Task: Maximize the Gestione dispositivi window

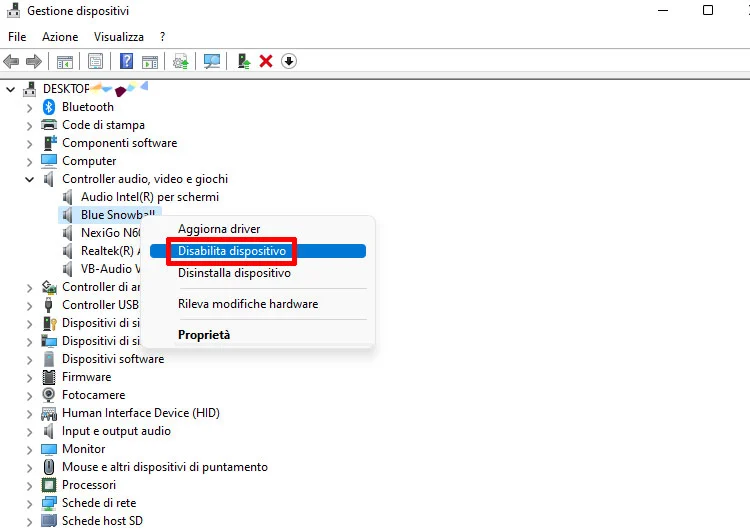Action: 708,11
